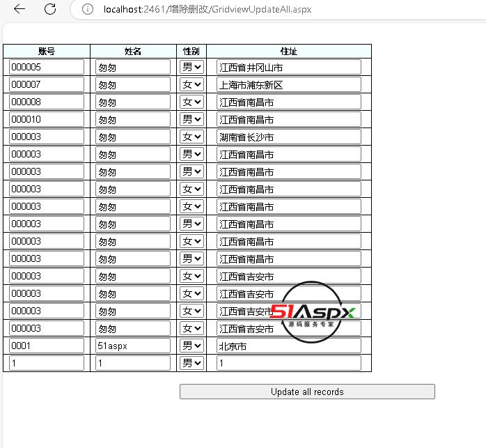Edit the address field 上海市浦东新区
486x448 pixels.
pos(289,84)
